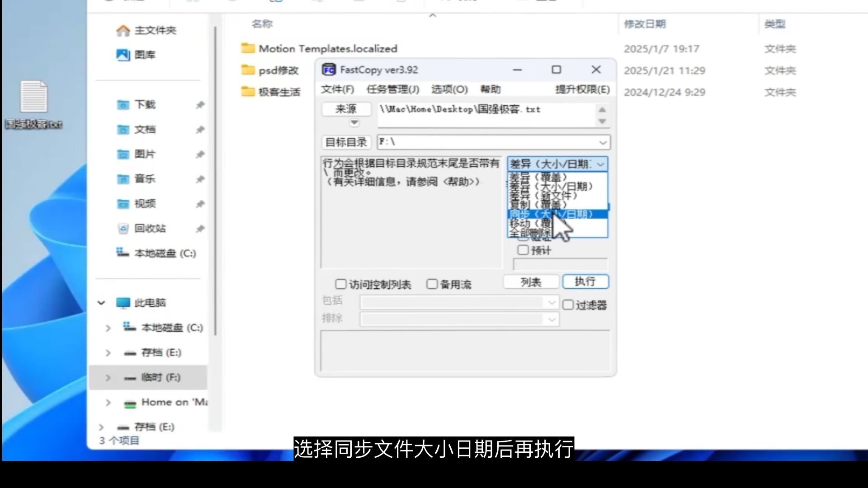The image size is (868, 488).
Task: Choose 差异（覆盖）from mode list
Action: click(557, 177)
